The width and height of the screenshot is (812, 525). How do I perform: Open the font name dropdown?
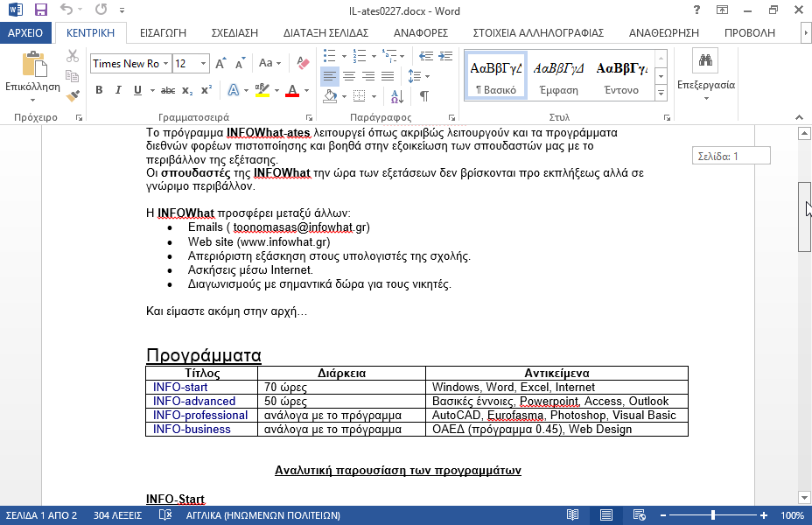tap(165, 64)
